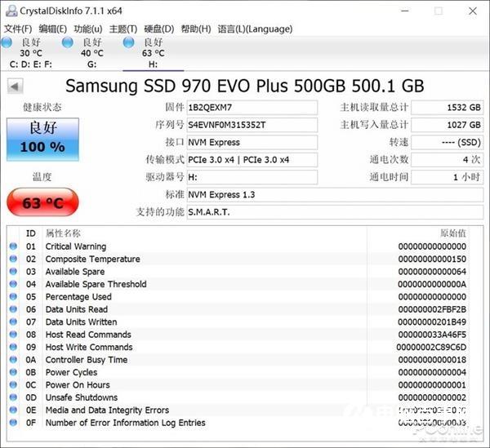The height and width of the screenshot is (448, 490).
Task: Click blue status dot for Composite Temperature
Action: (x=13, y=259)
